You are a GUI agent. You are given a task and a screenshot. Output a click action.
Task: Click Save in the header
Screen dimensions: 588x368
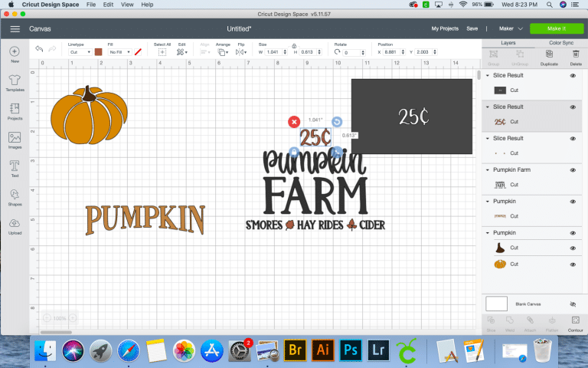[472, 28]
